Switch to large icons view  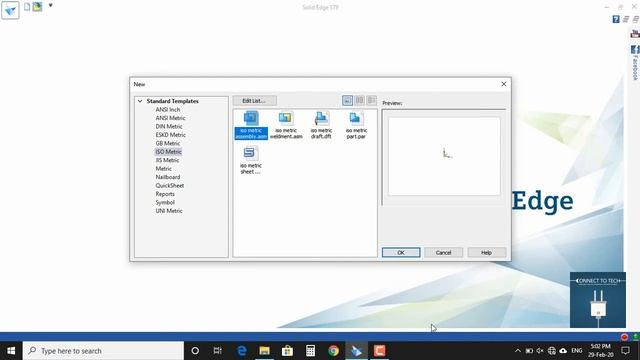pos(347,100)
